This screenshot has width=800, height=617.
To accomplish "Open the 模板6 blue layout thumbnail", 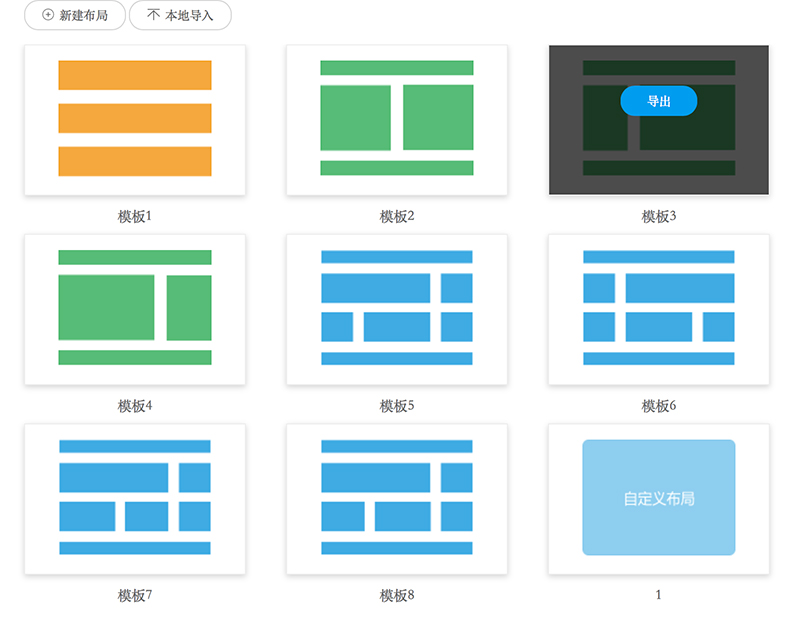I will (x=659, y=309).
